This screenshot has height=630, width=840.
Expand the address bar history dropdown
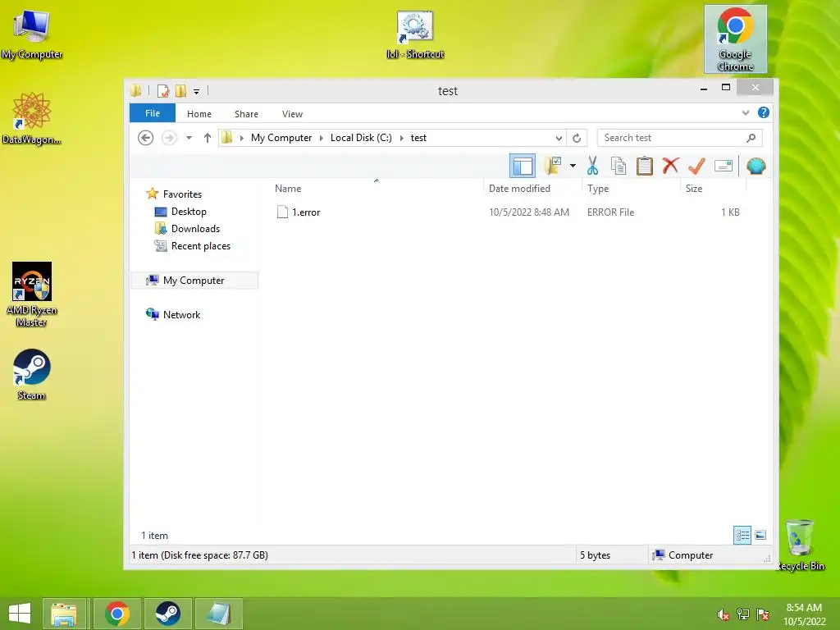pos(559,138)
